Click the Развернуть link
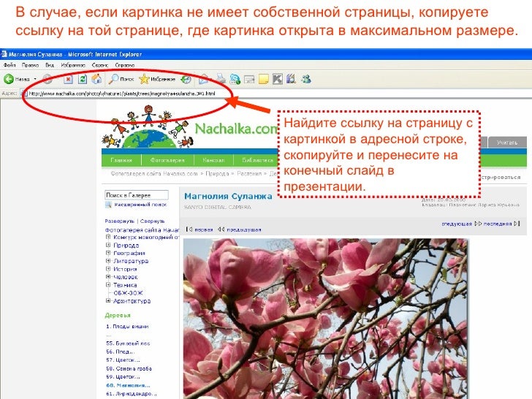 point(119,221)
